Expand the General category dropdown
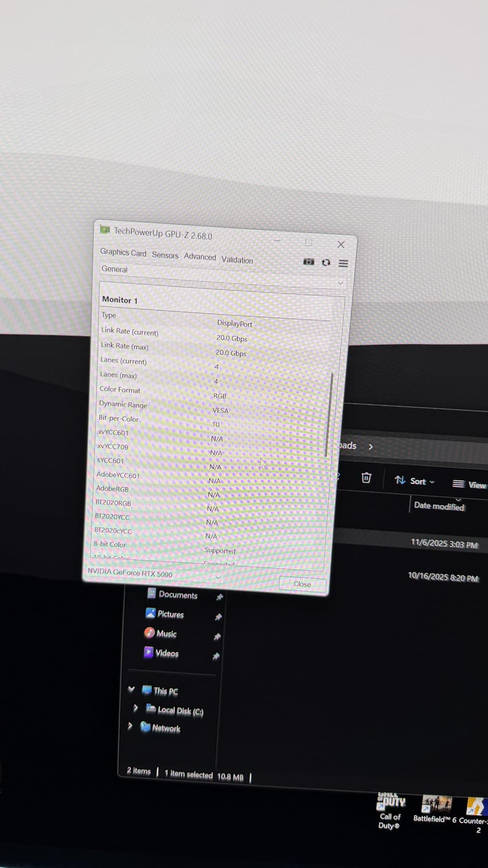The width and height of the screenshot is (488, 868). (x=340, y=283)
